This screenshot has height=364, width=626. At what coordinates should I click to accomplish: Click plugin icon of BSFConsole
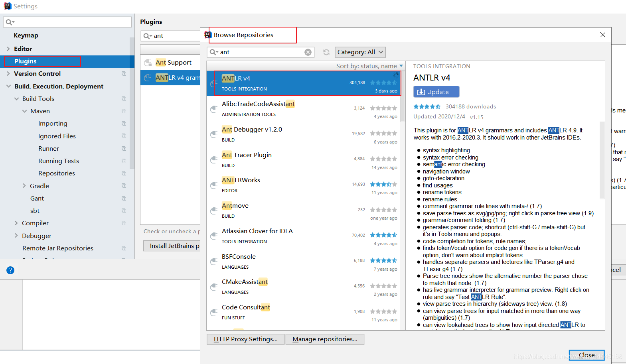pyautogui.click(x=214, y=262)
